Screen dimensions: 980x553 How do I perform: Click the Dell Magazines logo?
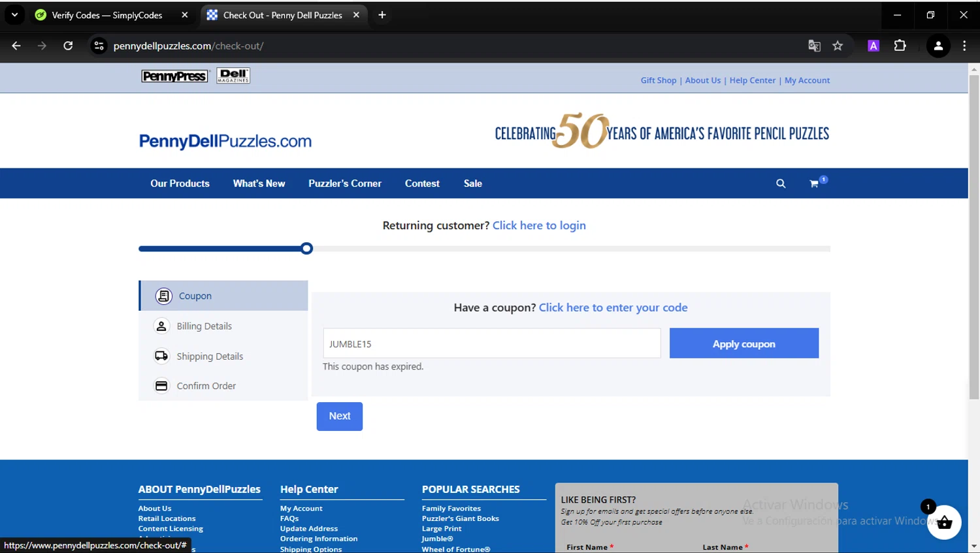point(233,76)
